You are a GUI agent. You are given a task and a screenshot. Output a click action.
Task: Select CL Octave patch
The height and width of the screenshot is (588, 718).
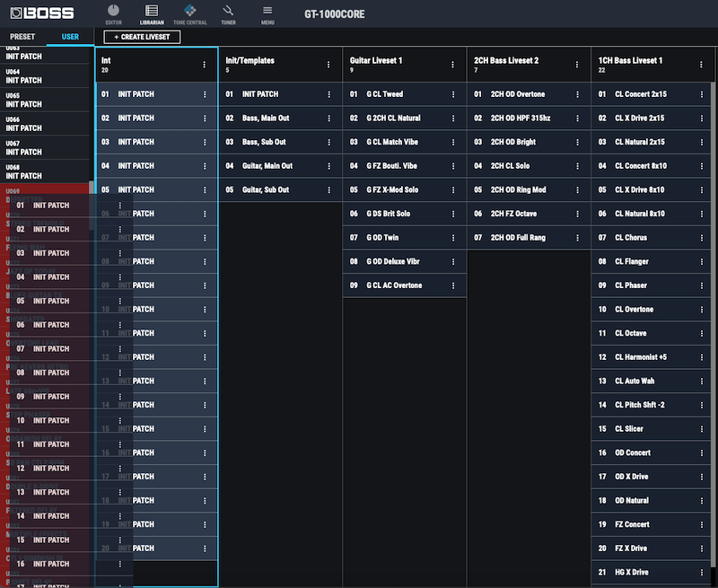652,333
